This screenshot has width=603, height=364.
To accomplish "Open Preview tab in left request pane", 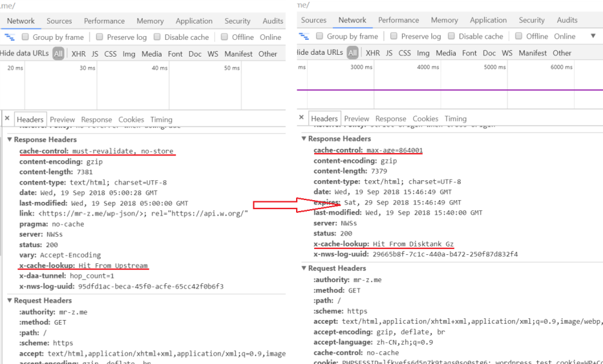I will coord(62,119).
